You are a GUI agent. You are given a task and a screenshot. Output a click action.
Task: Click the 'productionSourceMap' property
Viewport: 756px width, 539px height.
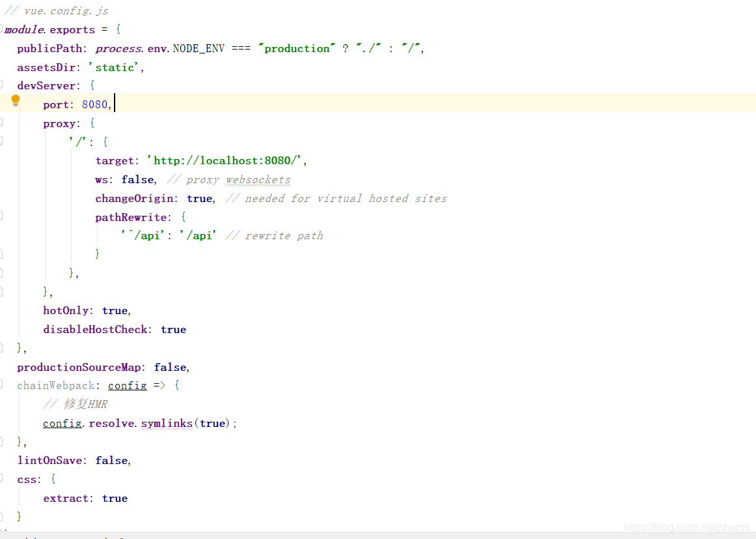tap(79, 367)
